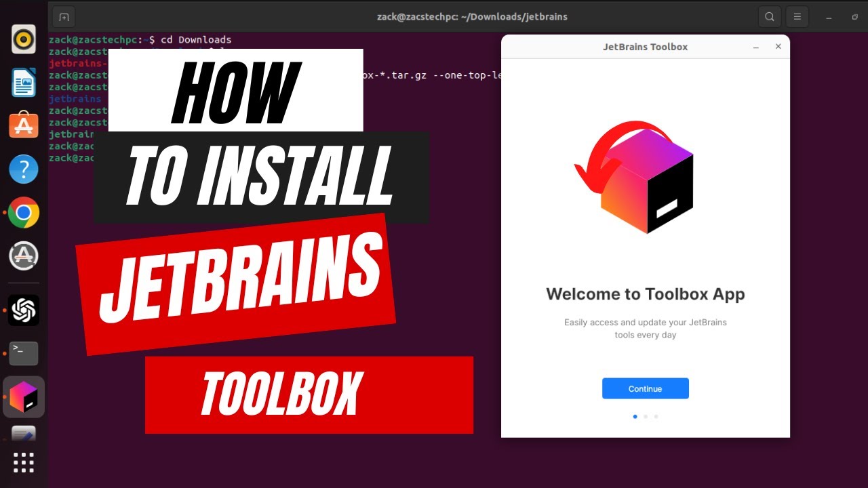Screen dimensions: 868x488
Task: Switch to Terminal from the dock
Action: pos(24,353)
